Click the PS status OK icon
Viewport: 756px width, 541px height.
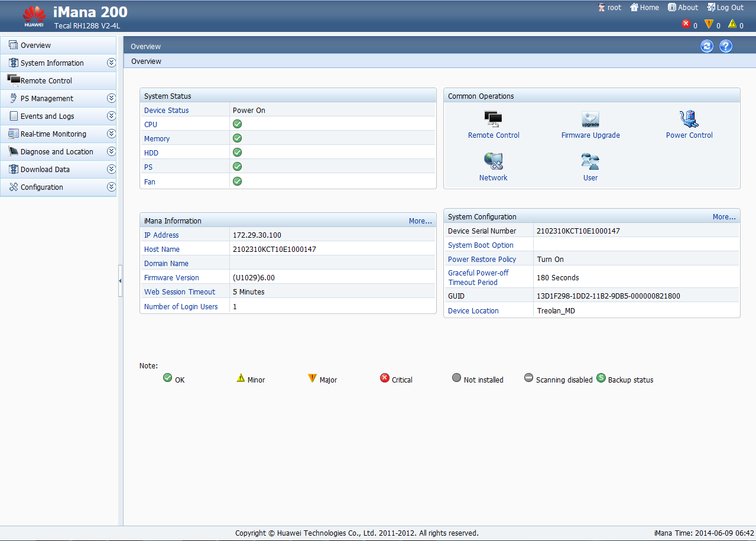pos(237,167)
